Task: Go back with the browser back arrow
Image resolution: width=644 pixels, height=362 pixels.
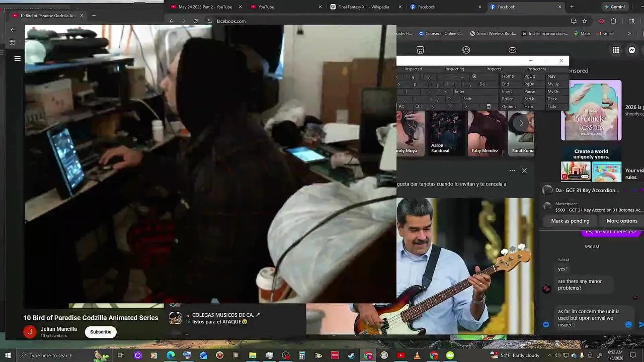Action: pos(171,21)
